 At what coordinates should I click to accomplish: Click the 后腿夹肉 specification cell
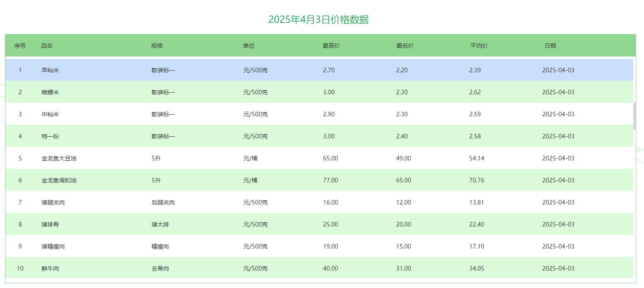[163, 202]
